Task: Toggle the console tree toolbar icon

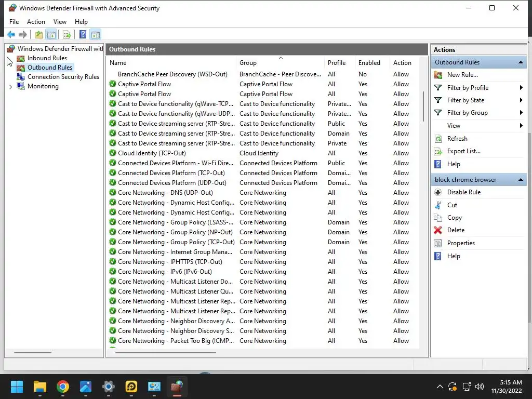Action: pyautogui.click(x=51, y=34)
